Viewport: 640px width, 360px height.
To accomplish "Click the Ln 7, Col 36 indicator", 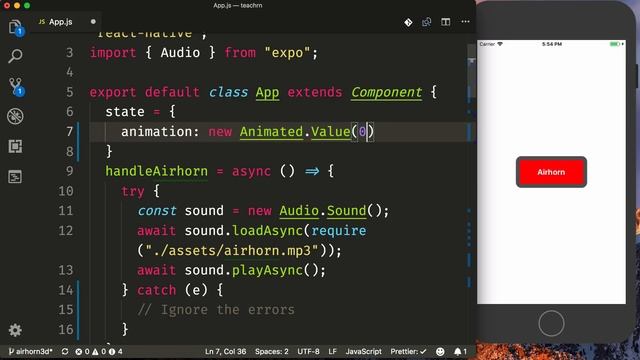I will (225, 351).
